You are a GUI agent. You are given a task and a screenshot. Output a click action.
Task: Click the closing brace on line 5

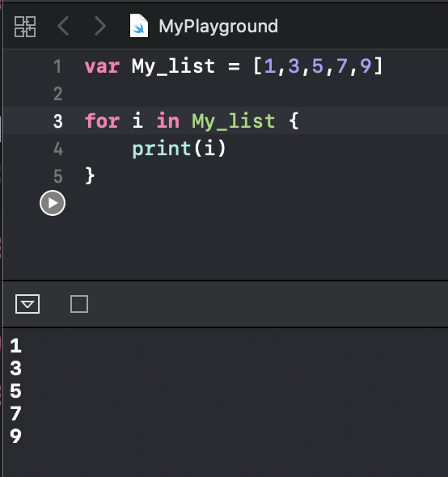[90, 175]
